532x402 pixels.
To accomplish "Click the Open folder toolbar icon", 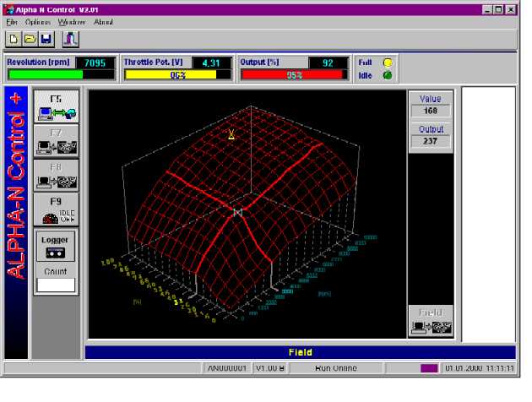I will click(30, 39).
